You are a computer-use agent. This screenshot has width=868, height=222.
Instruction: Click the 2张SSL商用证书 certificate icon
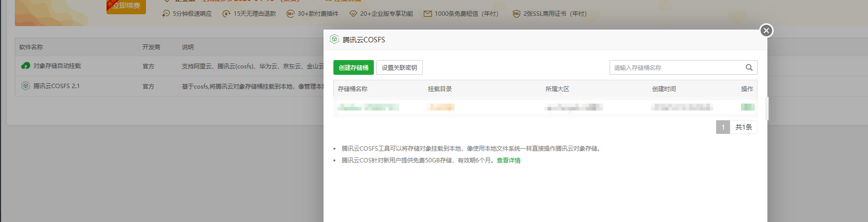(x=516, y=13)
